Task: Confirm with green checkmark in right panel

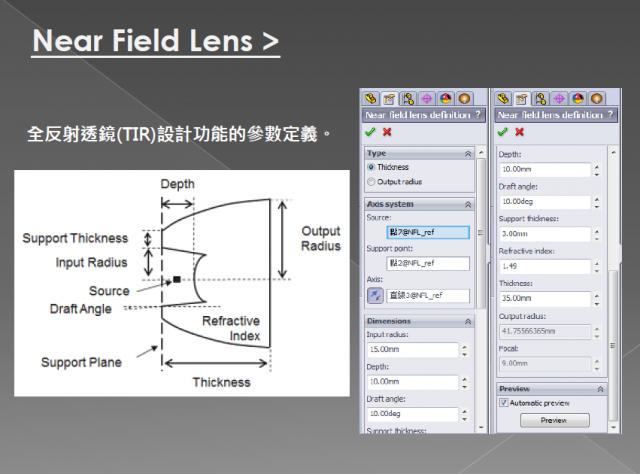Action: point(503,132)
